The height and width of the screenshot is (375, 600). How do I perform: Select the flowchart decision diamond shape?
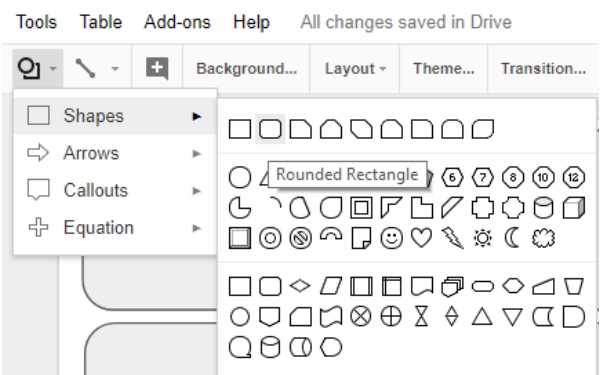pos(300,286)
